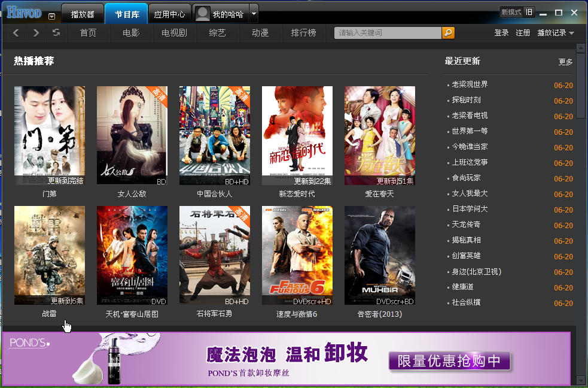Refresh the page using the refresh icon
The width and height of the screenshot is (588, 388).
coord(56,33)
